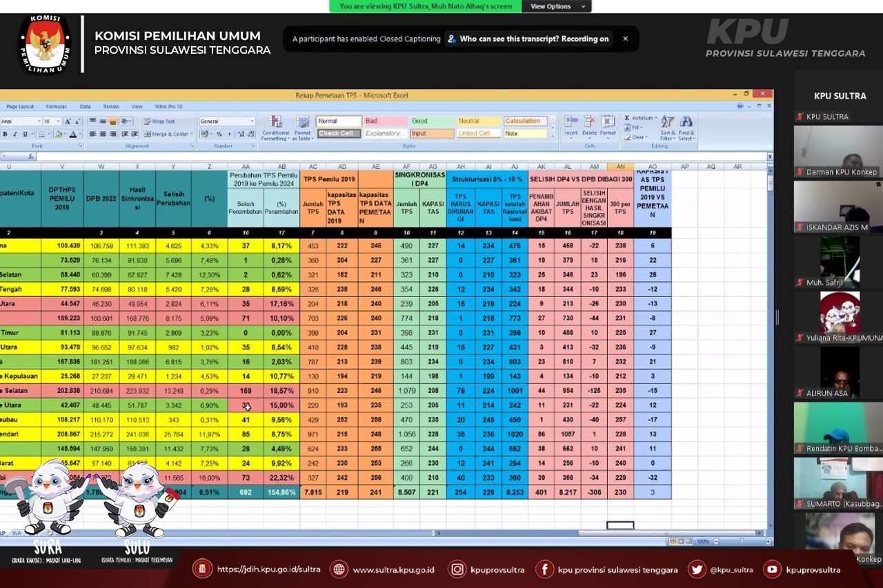The width and height of the screenshot is (883, 588).
Task: Open the font size dropdown
Action: [x=58, y=121]
